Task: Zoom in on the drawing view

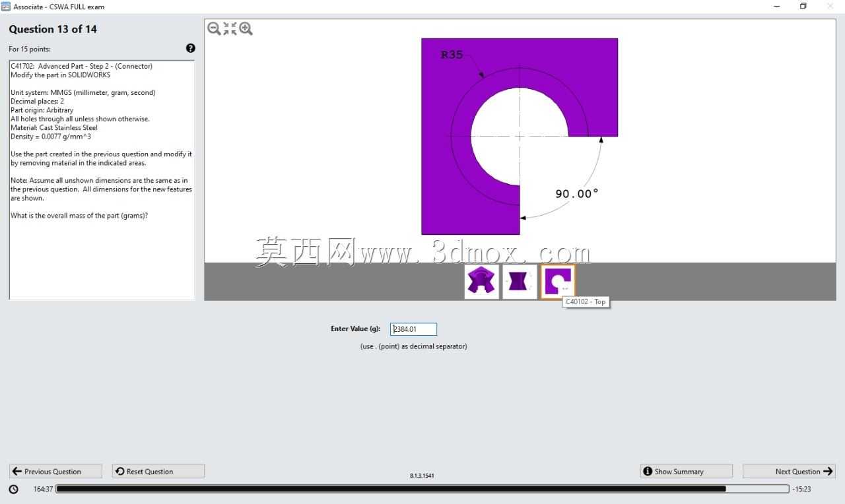Action: [246, 28]
